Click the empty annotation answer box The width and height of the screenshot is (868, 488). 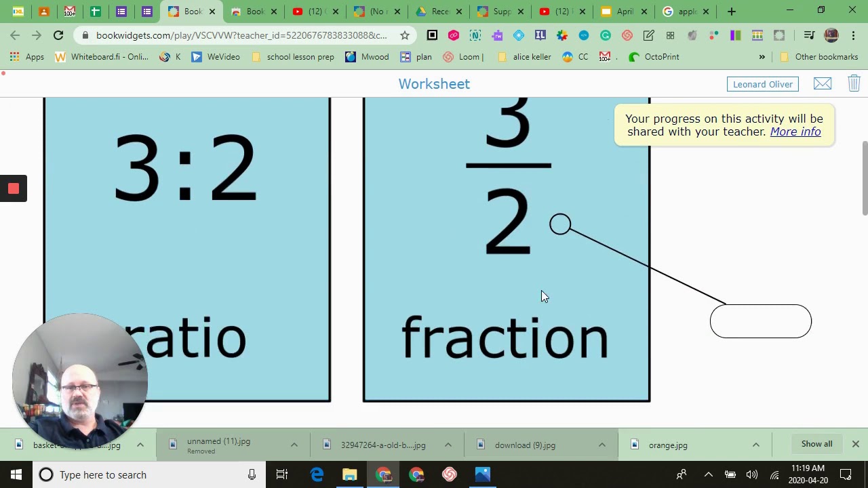[x=761, y=321]
